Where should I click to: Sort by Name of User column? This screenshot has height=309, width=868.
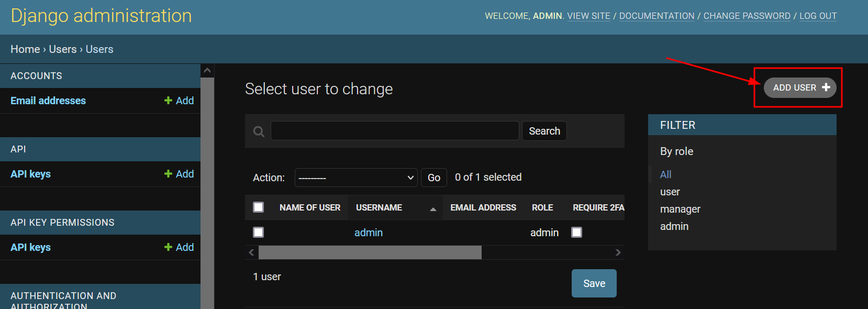click(x=310, y=207)
